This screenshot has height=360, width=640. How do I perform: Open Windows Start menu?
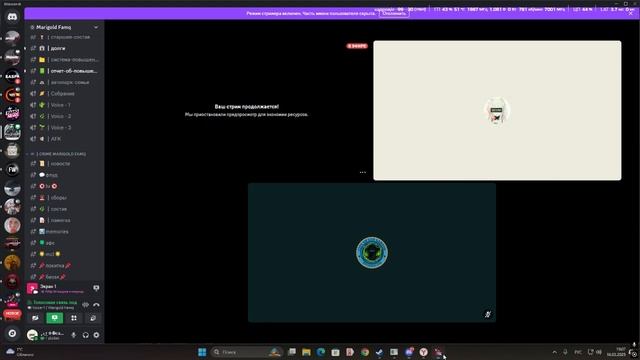tap(202, 352)
